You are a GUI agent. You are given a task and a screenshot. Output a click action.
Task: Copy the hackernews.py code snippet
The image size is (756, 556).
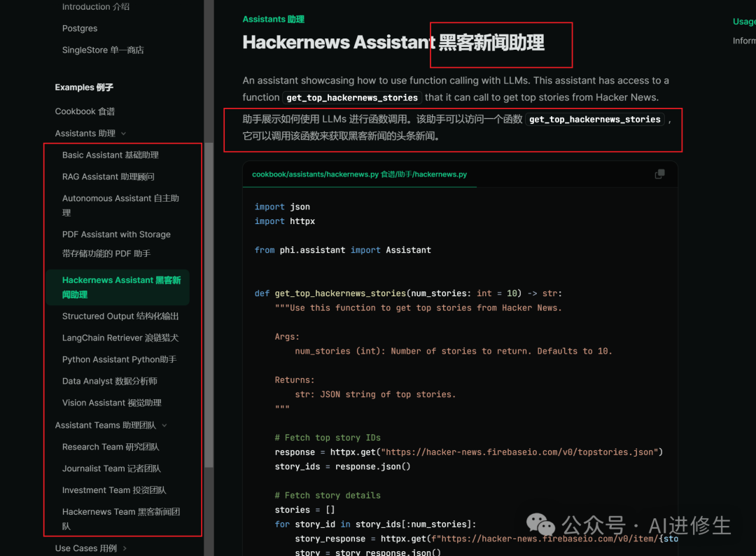[659, 174]
